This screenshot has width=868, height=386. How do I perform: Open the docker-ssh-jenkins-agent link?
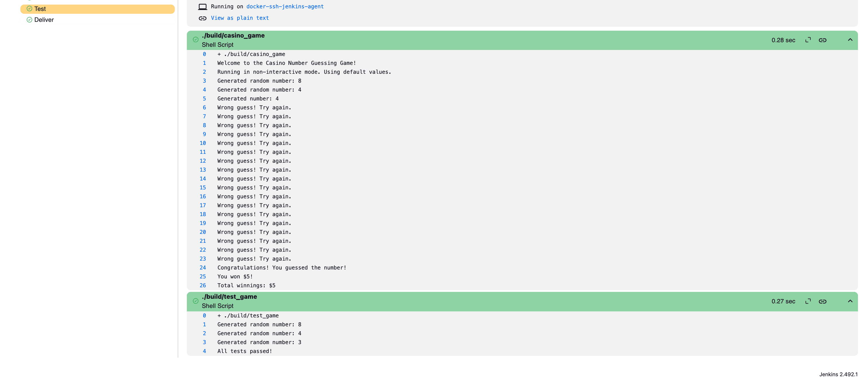tap(285, 6)
